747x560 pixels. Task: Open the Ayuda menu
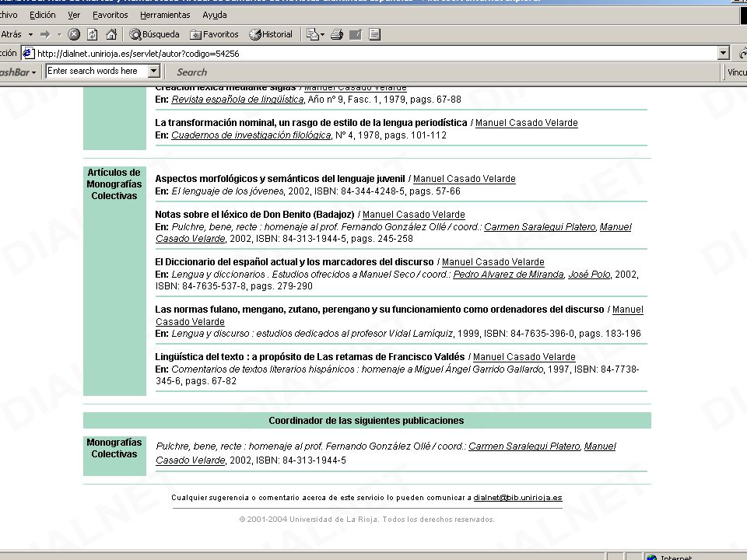pyautogui.click(x=215, y=15)
